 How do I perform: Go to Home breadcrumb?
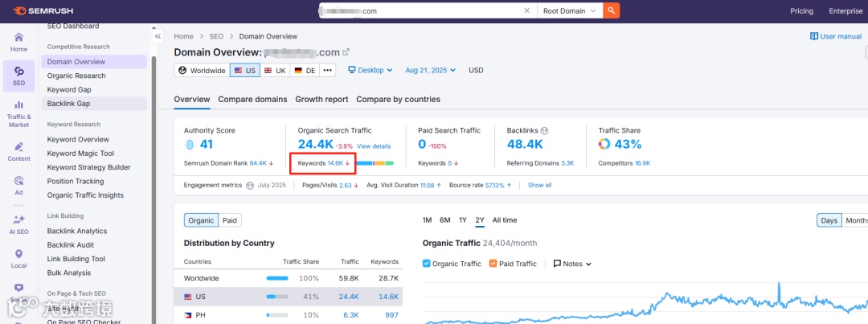pyautogui.click(x=184, y=36)
